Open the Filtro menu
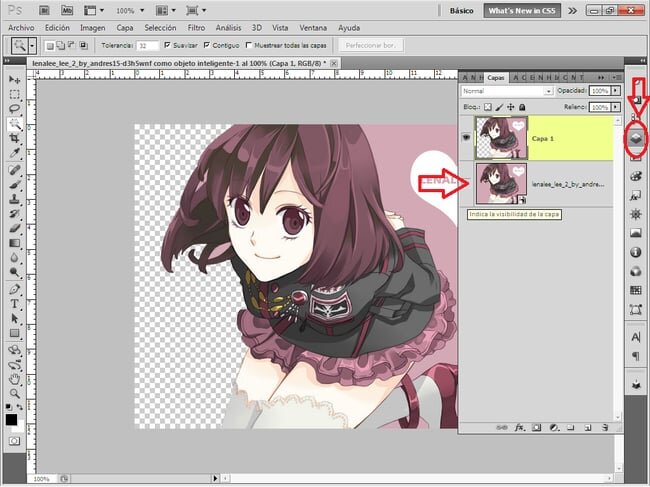The height and width of the screenshot is (487, 650). click(196, 28)
